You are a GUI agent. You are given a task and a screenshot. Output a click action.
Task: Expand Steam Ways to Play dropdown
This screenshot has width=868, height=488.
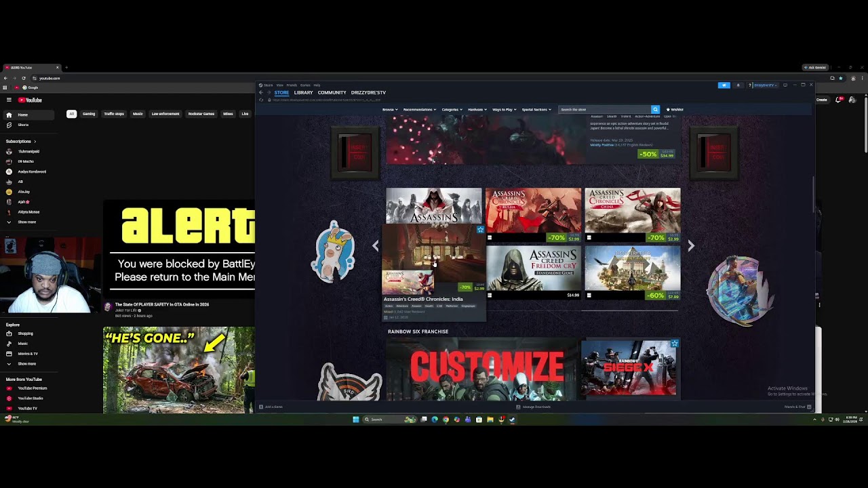[504, 109]
